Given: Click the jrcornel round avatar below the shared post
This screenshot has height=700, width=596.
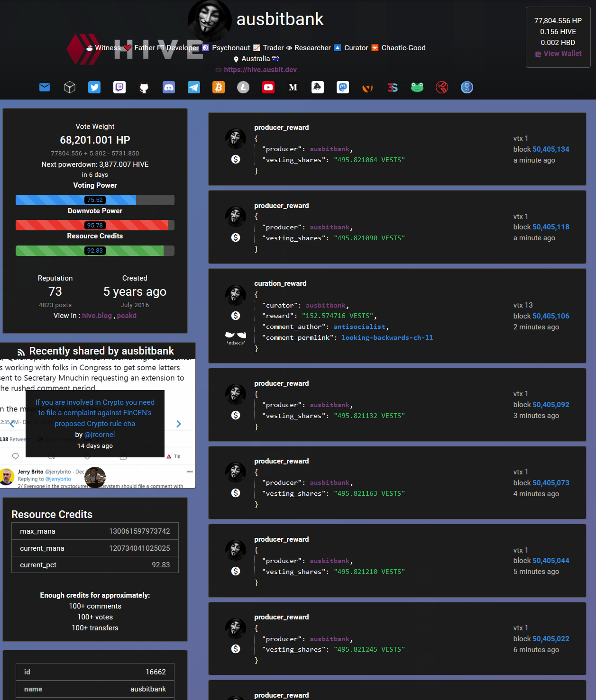Looking at the screenshot, I should 95,477.
